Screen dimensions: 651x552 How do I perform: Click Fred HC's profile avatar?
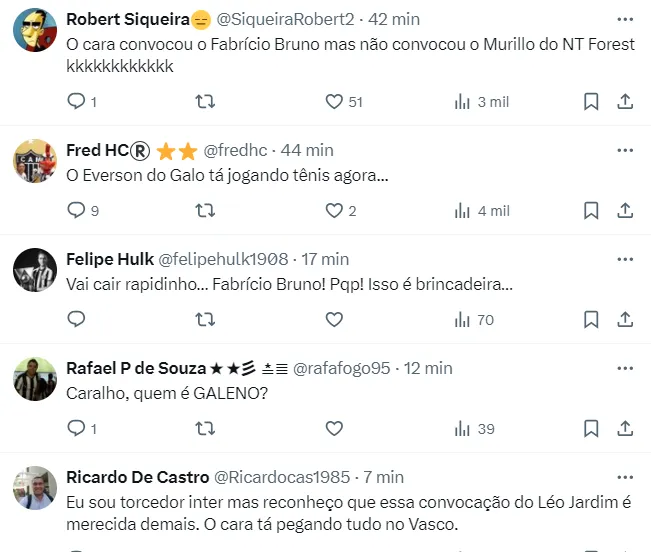point(34,160)
